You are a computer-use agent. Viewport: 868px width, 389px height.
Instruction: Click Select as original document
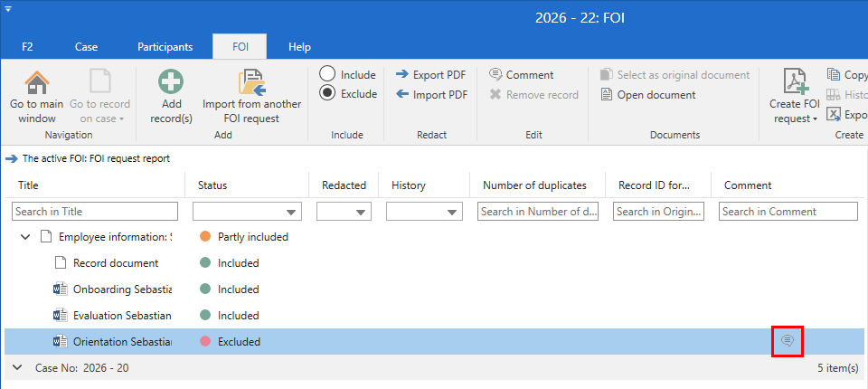675,75
